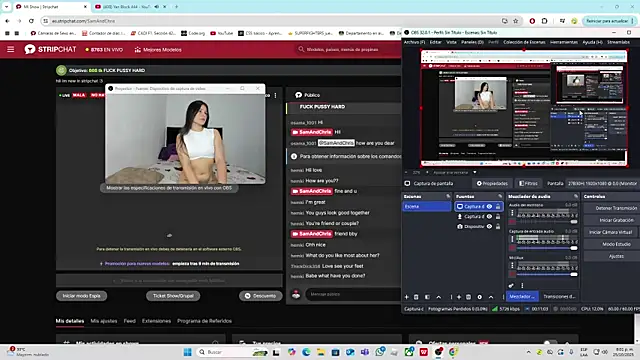Open Mejores Modelos in the Stripchat header
The image size is (640, 360).
pos(158,50)
